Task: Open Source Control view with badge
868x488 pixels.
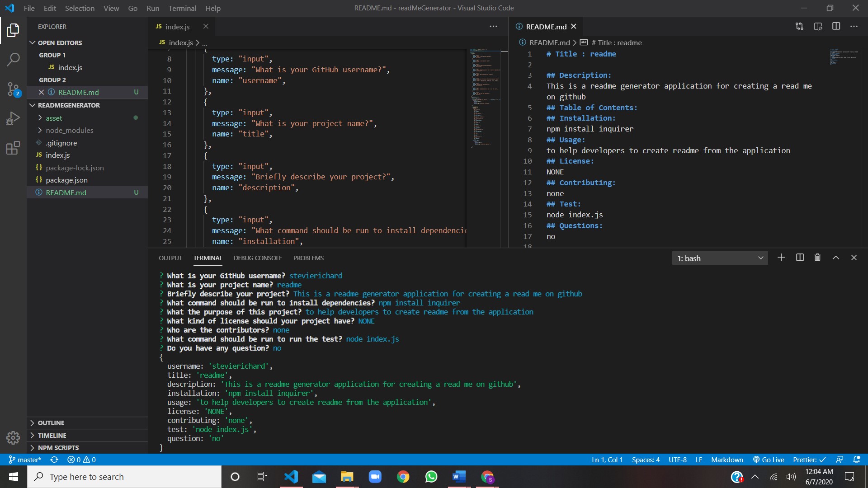Action: tap(13, 89)
